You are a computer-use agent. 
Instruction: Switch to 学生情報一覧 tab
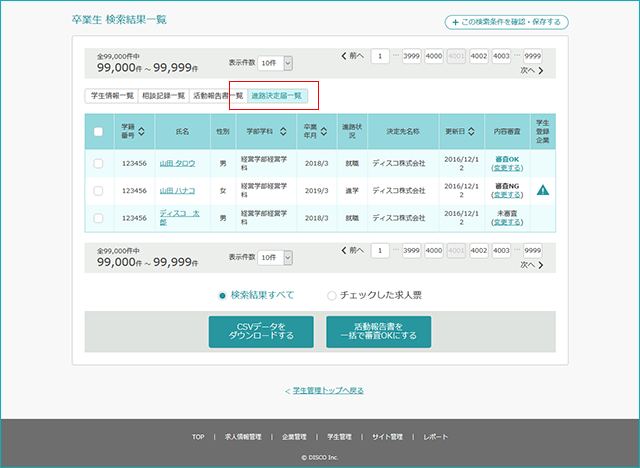[x=112, y=96]
